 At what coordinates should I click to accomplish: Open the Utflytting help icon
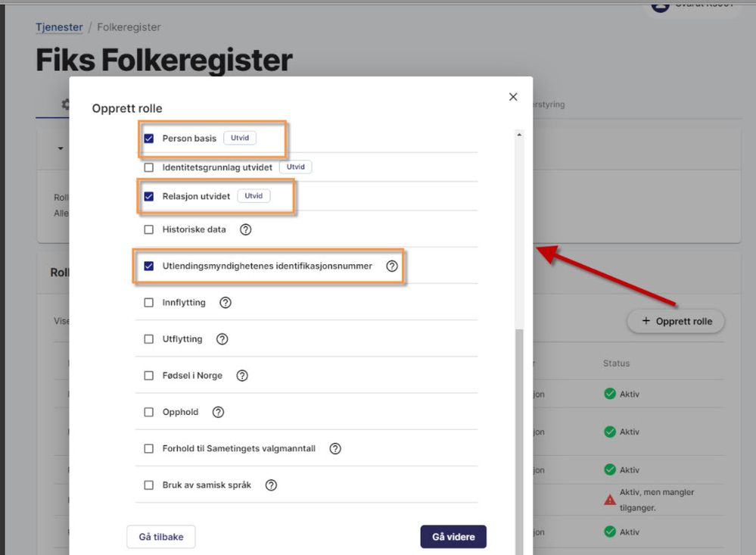pyautogui.click(x=222, y=339)
